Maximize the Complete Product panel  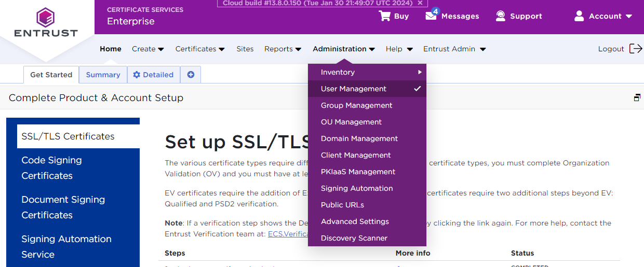[637, 97]
